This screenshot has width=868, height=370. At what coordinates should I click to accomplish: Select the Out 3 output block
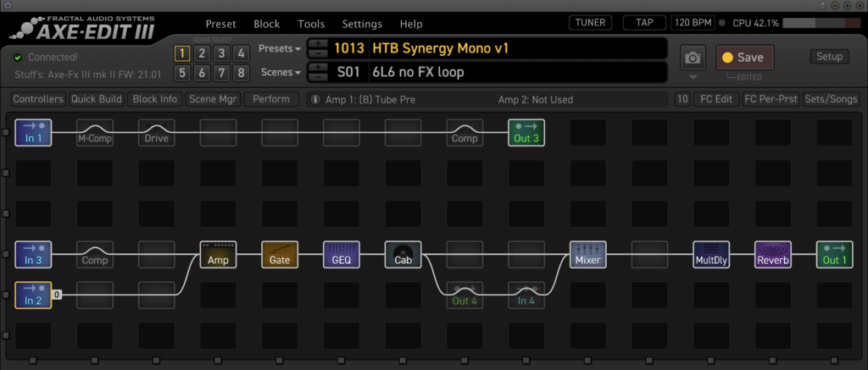526,133
